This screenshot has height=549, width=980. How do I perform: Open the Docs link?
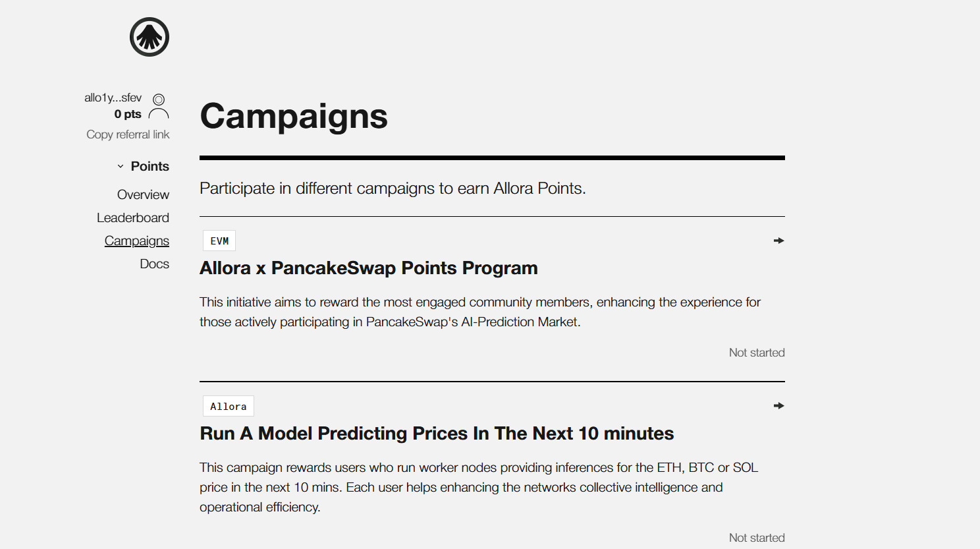click(155, 264)
